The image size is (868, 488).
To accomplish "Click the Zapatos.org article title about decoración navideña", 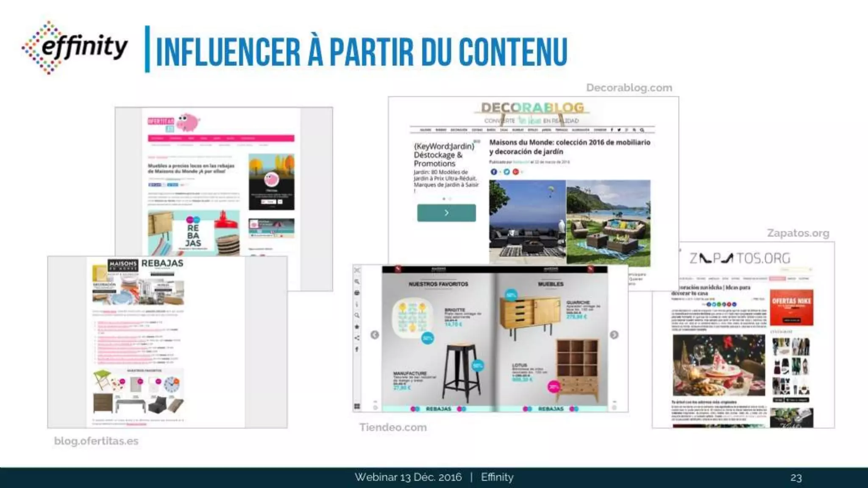I will point(711,290).
